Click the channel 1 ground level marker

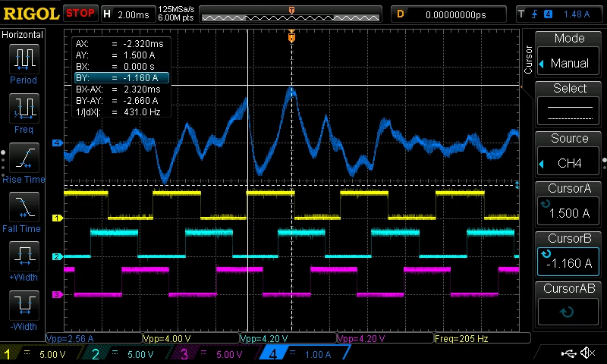click(56, 218)
